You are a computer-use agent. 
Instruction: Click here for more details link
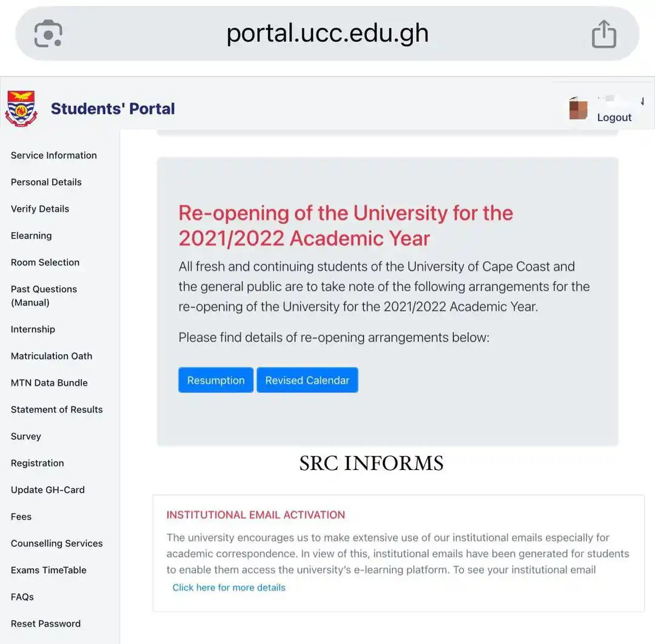(229, 587)
